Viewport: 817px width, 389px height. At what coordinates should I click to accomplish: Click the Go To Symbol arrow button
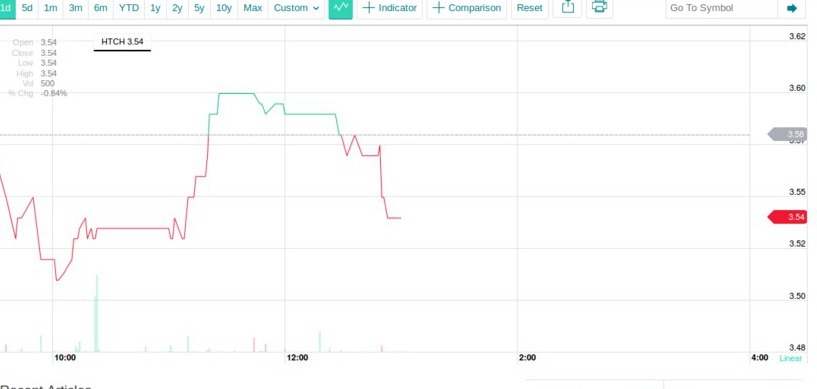[x=791, y=8]
